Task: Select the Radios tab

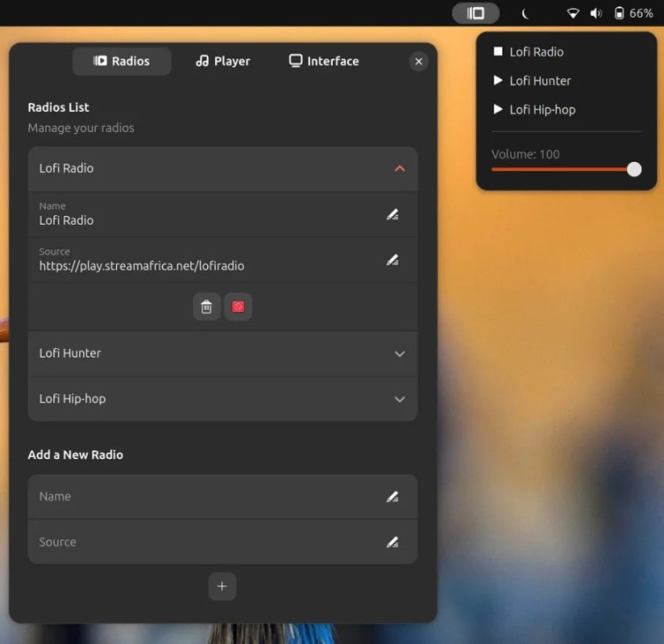Action: pyautogui.click(x=121, y=61)
